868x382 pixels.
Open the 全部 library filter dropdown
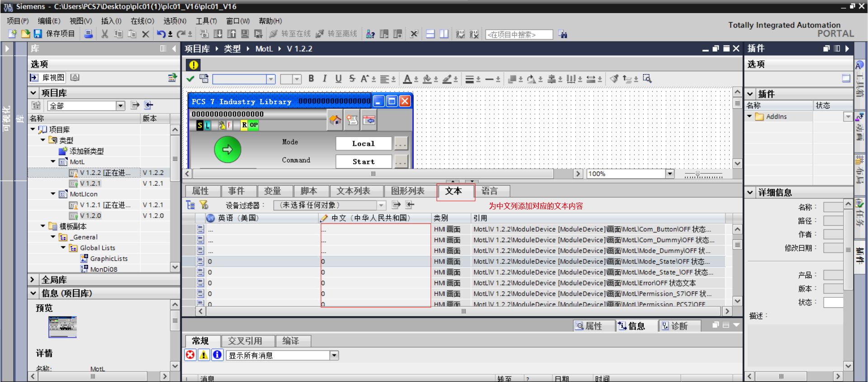(x=120, y=106)
